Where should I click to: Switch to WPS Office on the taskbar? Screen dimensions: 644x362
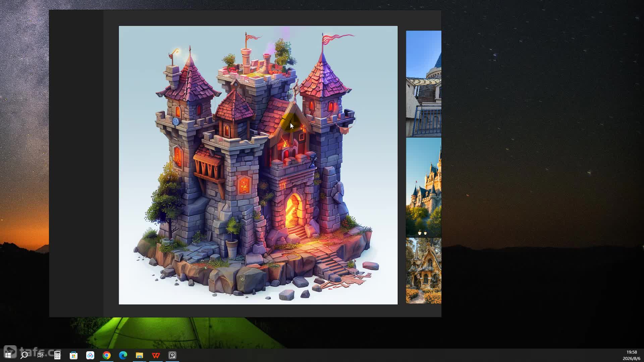pos(156,355)
